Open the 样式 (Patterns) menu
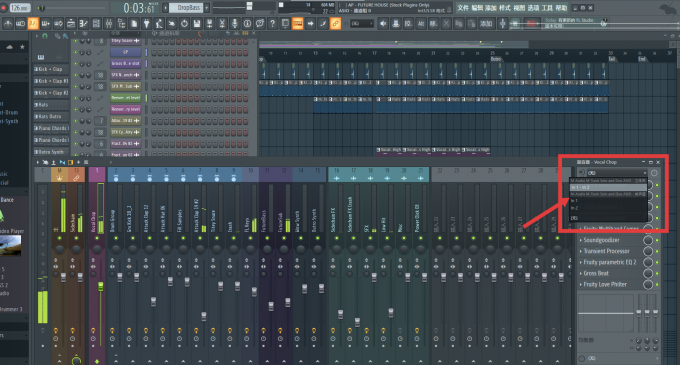Viewport: 680px width, 365px height. point(505,8)
